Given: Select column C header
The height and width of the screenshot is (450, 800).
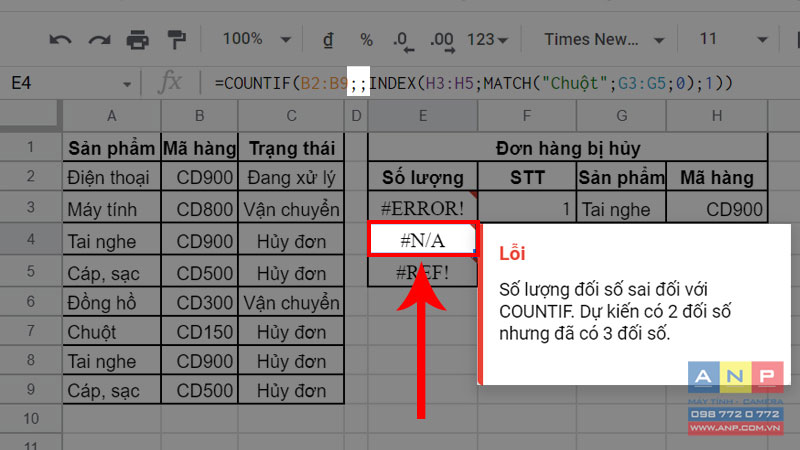Looking at the screenshot, I should point(291,116).
